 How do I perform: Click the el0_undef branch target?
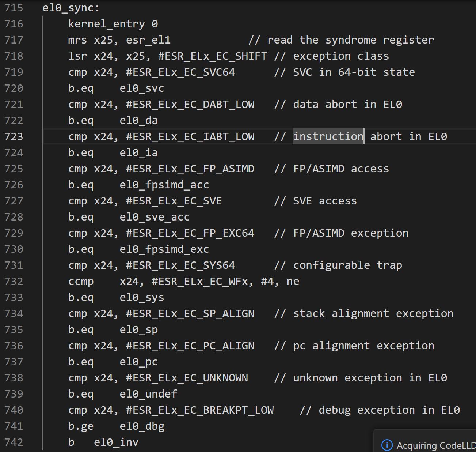tap(148, 394)
